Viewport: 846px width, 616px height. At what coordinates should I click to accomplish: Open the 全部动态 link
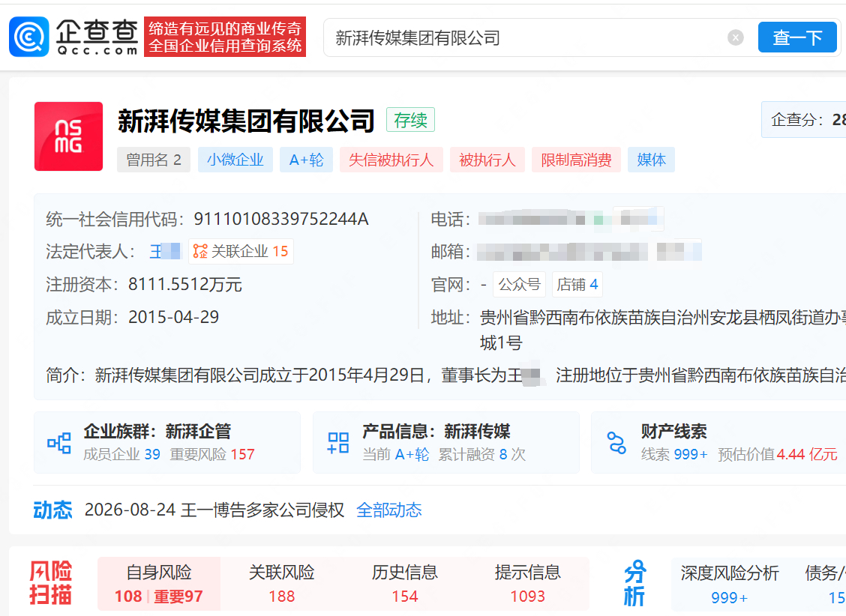(x=389, y=510)
